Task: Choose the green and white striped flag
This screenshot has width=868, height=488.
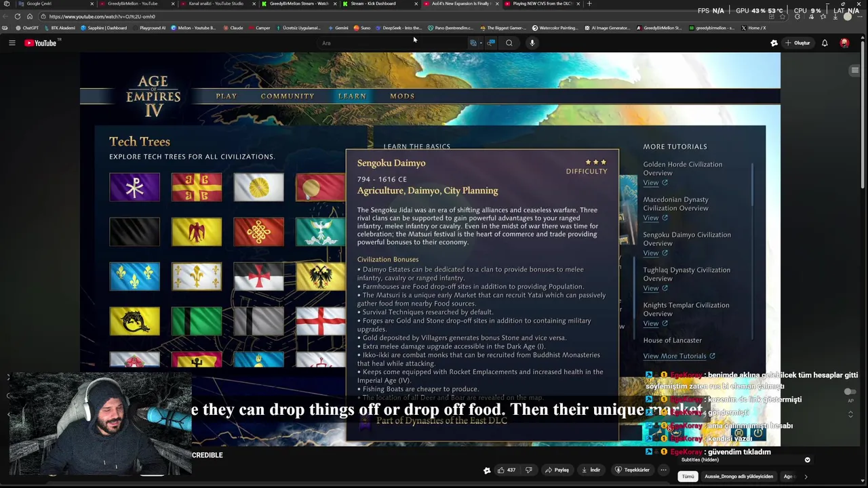Action: (197, 321)
